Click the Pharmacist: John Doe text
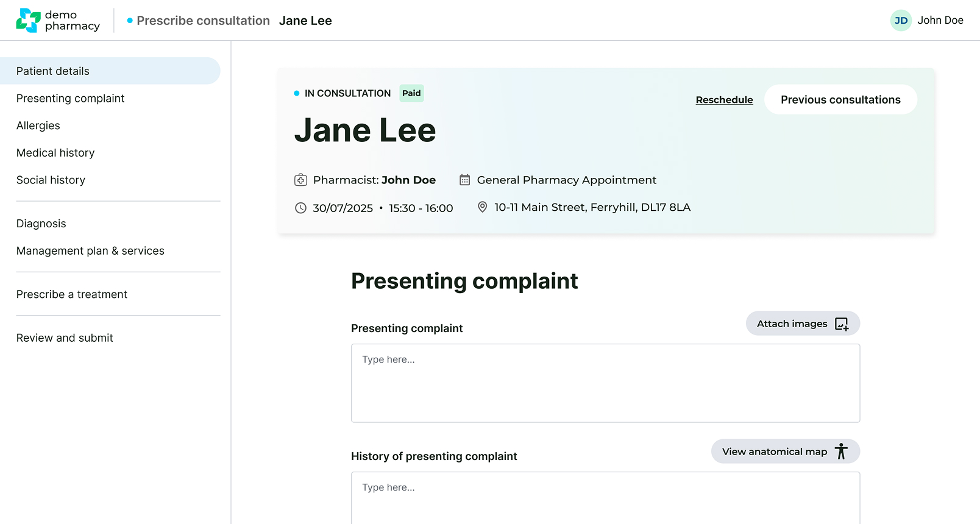 click(x=374, y=180)
